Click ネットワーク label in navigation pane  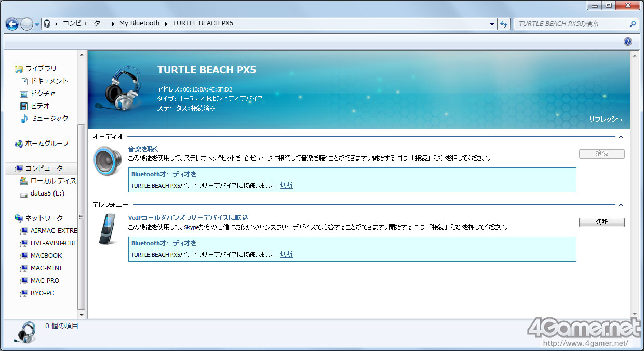coord(44,218)
